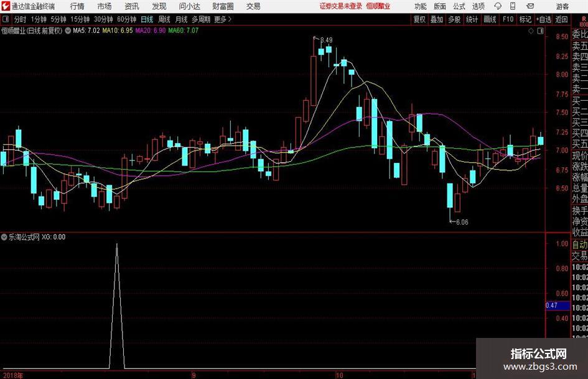The width and height of the screenshot is (588, 379).
Task: Open the 市场 menu
Action: point(105,6)
